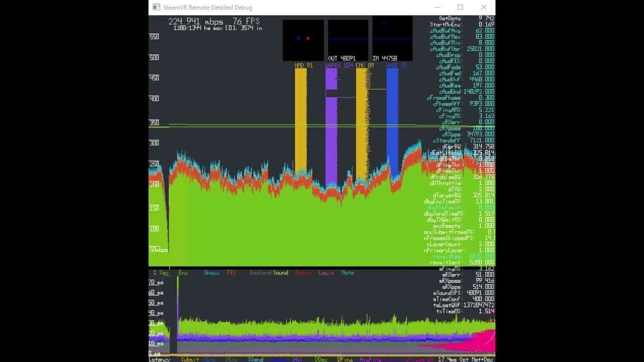Click the HMD 91 timing bar label

coord(303,66)
